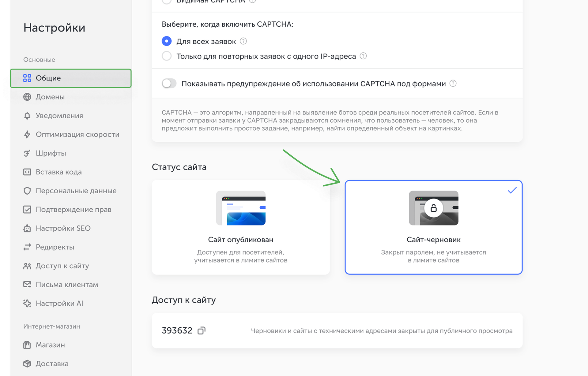The image size is (588, 376).
Task: Enable showing CAPTCHA warning under forms
Action: point(169,83)
